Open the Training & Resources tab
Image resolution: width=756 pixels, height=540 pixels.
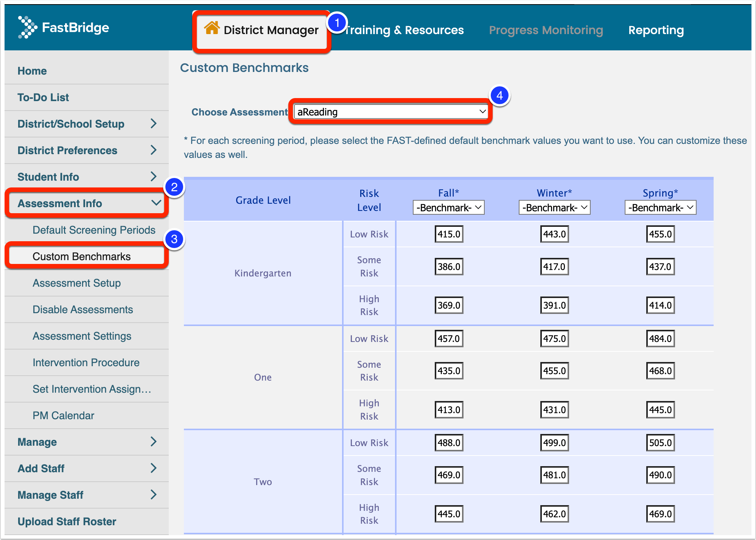[x=404, y=30]
